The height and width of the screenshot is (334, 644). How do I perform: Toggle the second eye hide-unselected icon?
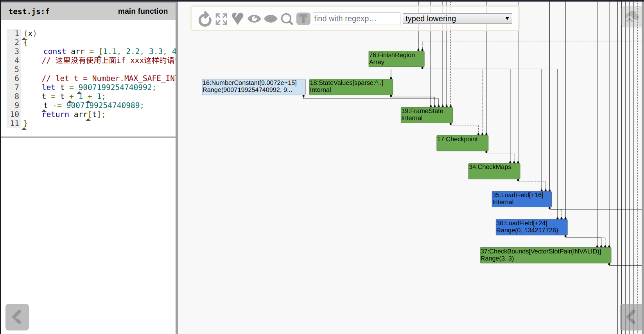(271, 19)
